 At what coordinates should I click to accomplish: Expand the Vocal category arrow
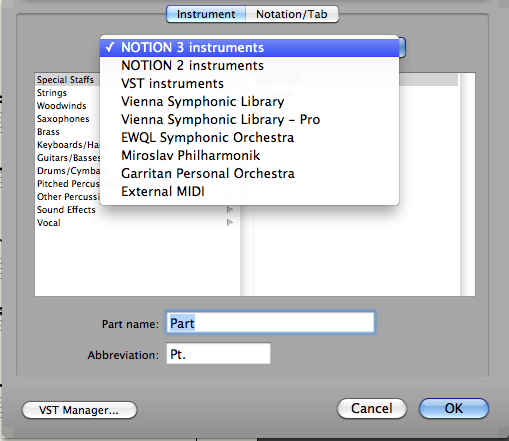[x=230, y=223]
